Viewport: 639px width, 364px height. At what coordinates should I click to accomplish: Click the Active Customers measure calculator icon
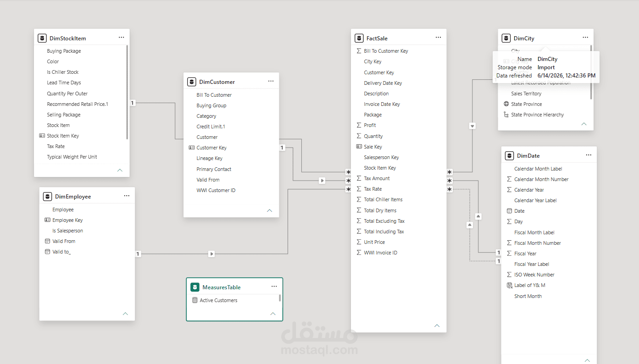(x=195, y=300)
